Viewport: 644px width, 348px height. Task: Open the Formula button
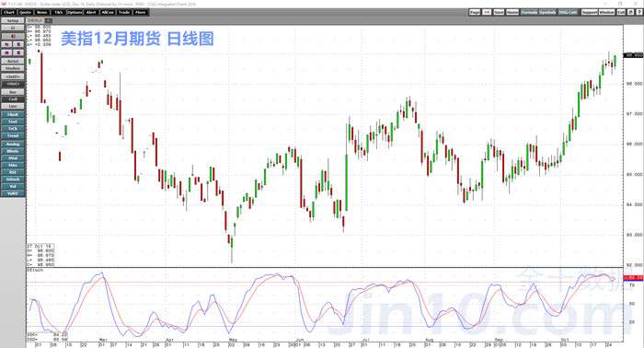click(529, 12)
